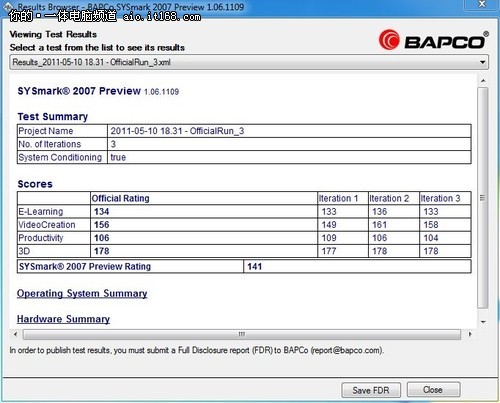This screenshot has height=403, width=500.
Task: Click the E-Learning row label
Action: (41, 212)
